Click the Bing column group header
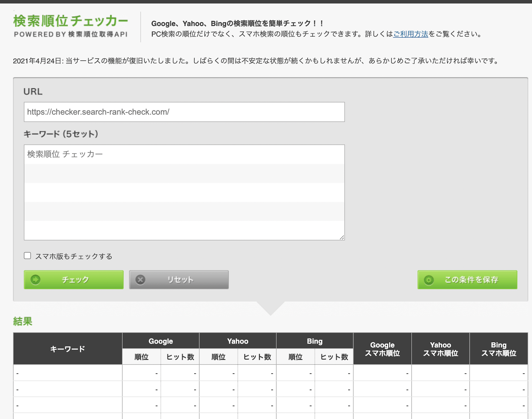The height and width of the screenshot is (419, 532). click(x=315, y=341)
